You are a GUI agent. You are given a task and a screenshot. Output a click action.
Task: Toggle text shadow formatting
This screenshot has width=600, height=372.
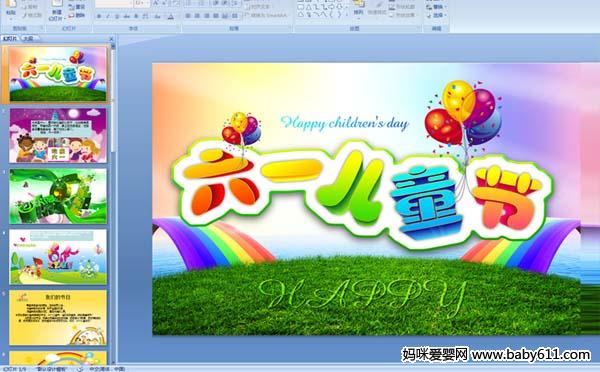[x=136, y=16]
